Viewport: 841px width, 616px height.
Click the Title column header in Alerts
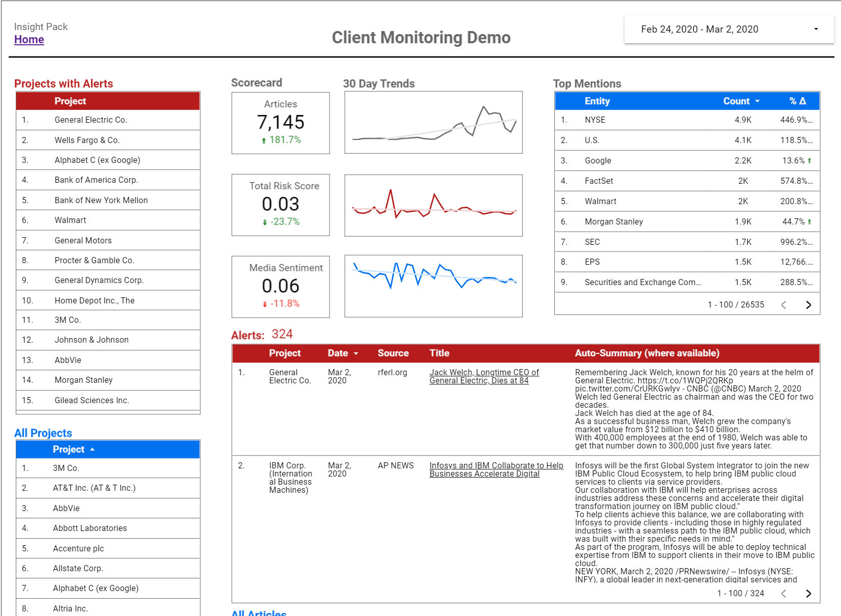tap(439, 353)
